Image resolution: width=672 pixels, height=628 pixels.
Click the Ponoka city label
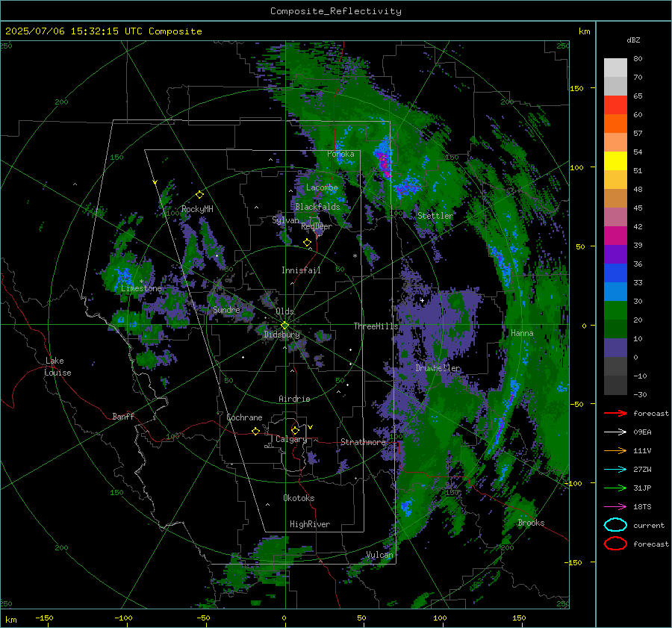pos(340,154)
